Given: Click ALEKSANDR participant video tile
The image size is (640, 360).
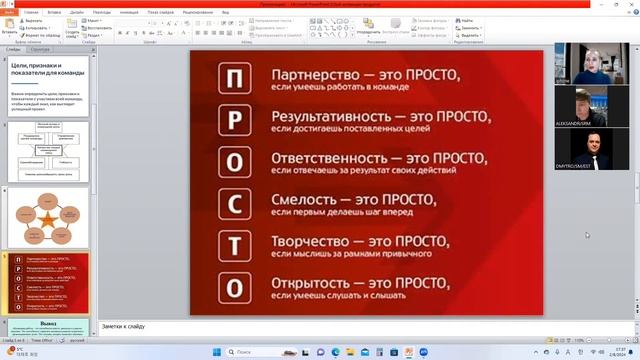Looking at the screenshot, I should point(592,106).
